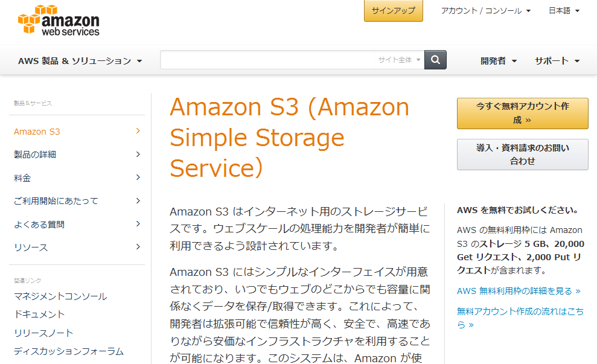Open the マネジメントコンソール sidebar link
Viewport: 597px width, 364px height.
click(x=60, y=296)
